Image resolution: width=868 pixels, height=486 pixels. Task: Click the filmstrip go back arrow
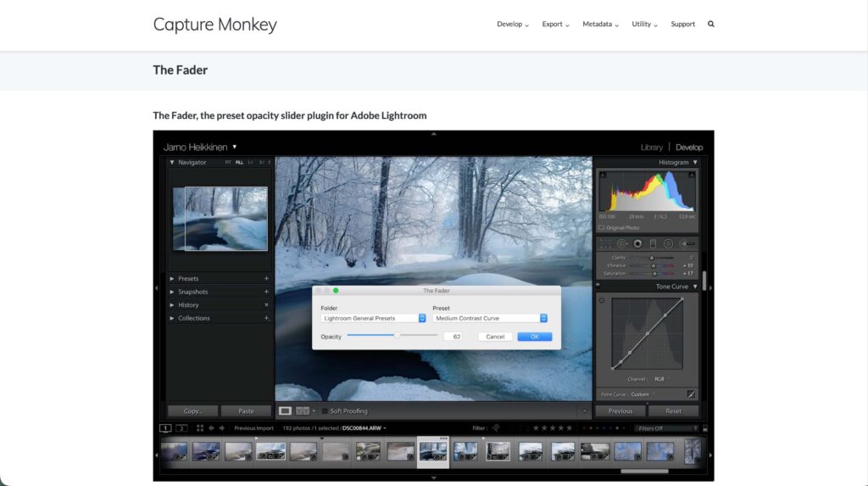click(211, 428)
